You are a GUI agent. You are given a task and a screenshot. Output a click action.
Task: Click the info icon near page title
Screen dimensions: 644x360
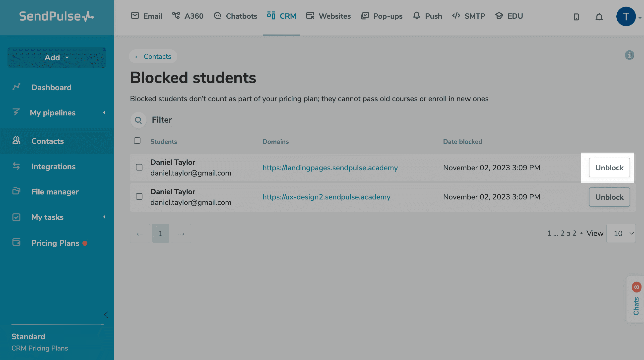tap(629, 55)
